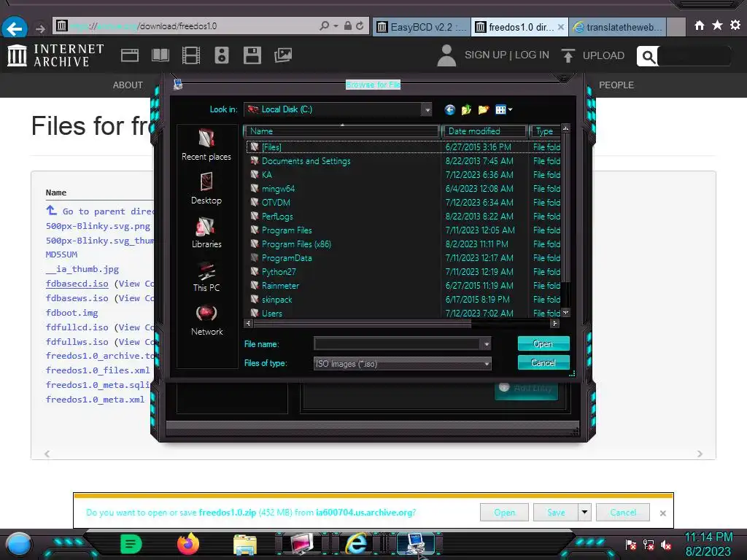Open Internet Archive video film icon
Screen dimensions: 747x560
pyautogui.click(x=191, y=55)
